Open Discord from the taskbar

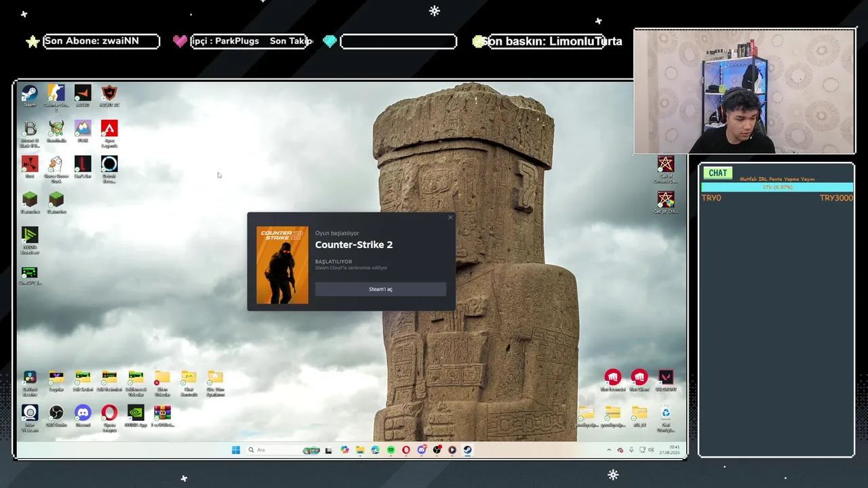421,450
